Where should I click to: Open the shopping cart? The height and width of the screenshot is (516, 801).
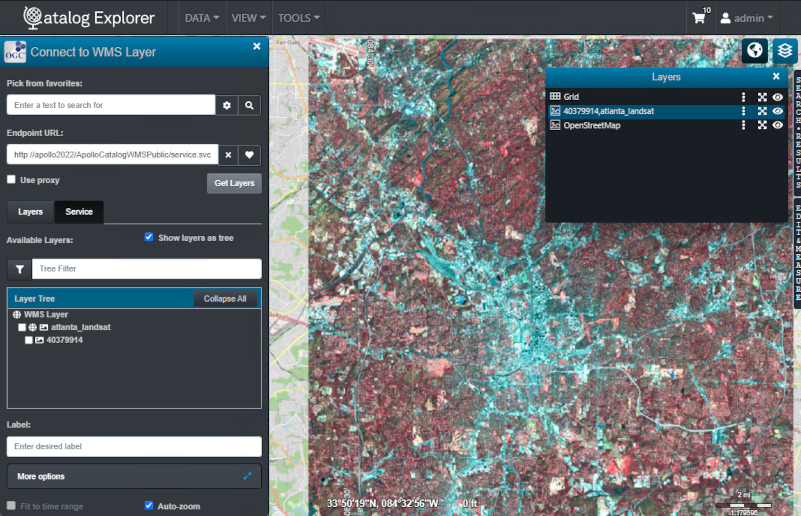(699, 18)
